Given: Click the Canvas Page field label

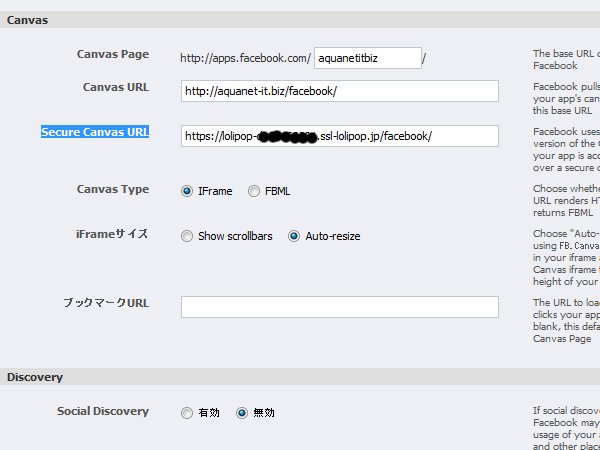Looking at the screenshot, I should click(113, 54).
